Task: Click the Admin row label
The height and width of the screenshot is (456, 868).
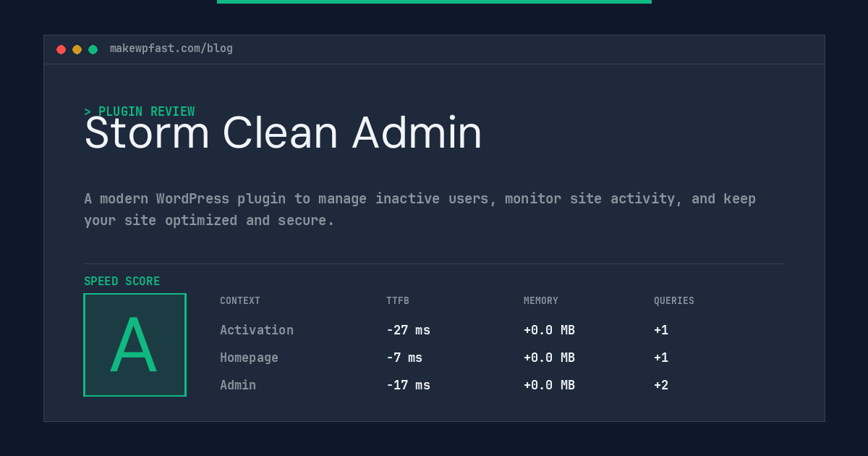Action: (238, 385)
